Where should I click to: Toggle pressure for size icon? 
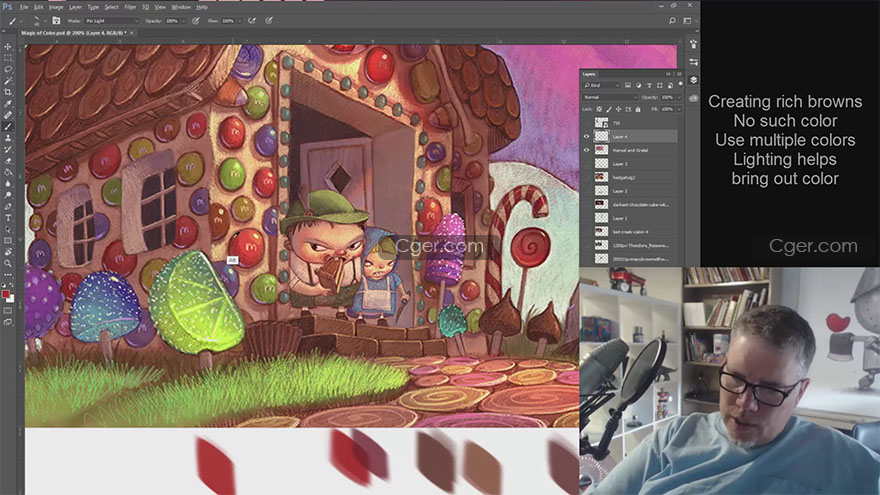coord(269,21)
